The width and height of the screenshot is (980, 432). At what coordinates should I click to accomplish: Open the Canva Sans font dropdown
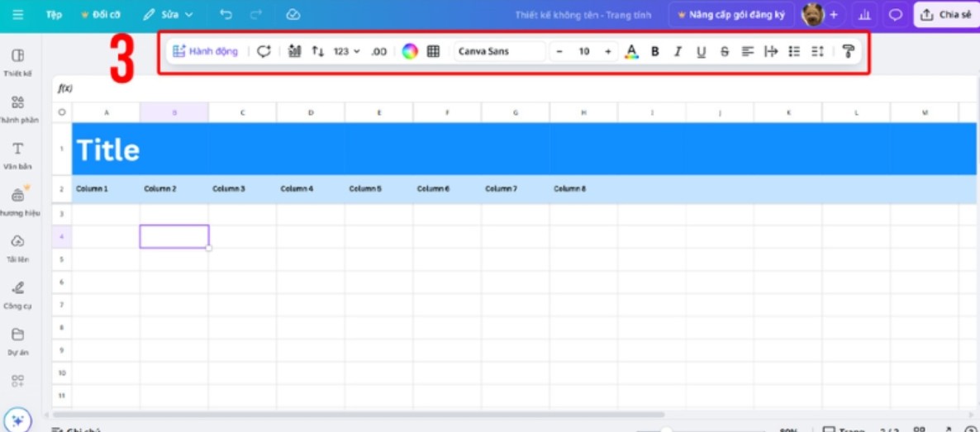(499, 51)
